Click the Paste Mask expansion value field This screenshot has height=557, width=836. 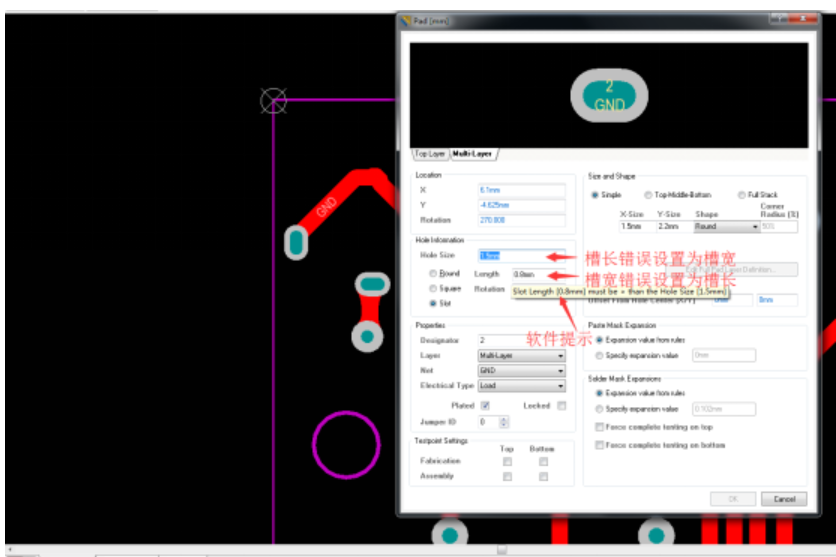click(724, 356)
